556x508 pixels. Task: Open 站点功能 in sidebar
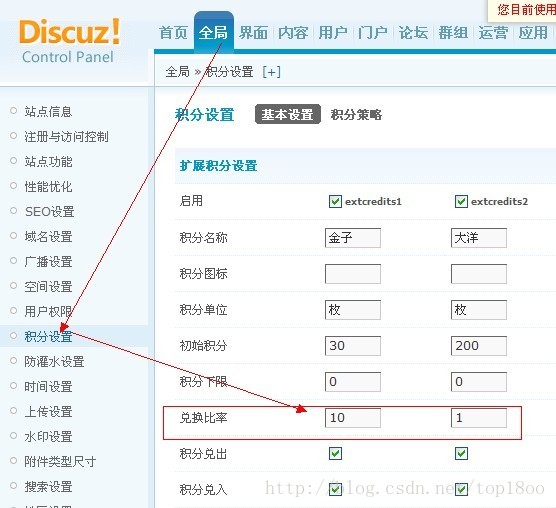click(48, 161)
